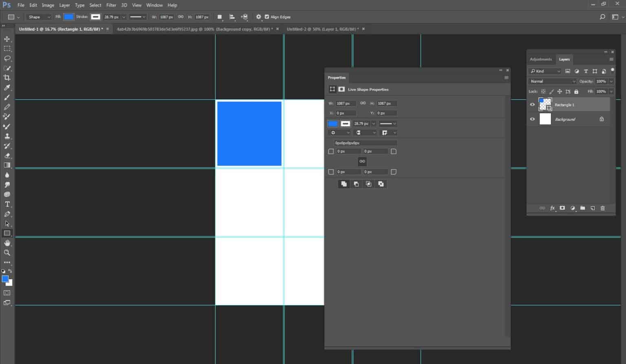Click the Background layer thumbnail
The height and width of the screenshot is (364, 626).
coord(545,119)
